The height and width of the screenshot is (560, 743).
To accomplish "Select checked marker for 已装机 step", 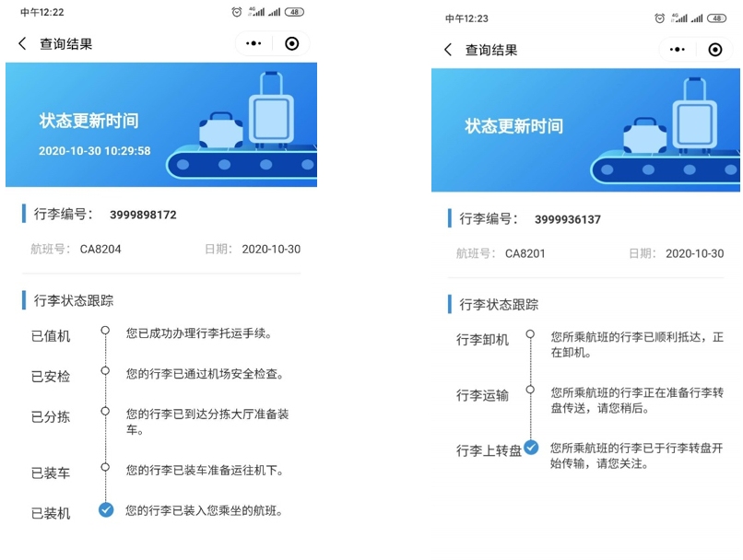I will [106, 510].
